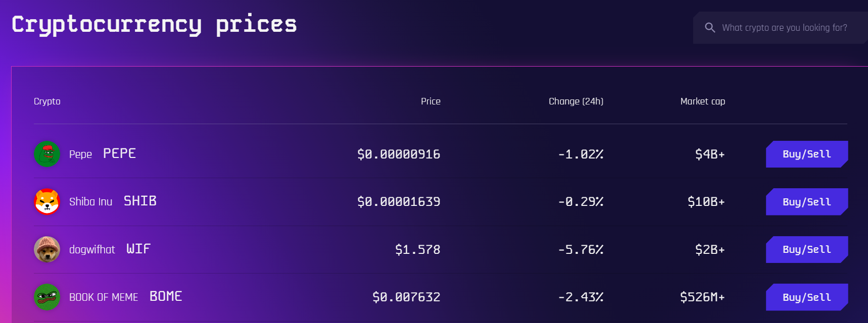The height and width of the screenshot is (323, 868).
Task: Open Buy/Sell for BOOK OF MEME
Action: [807, 297]
